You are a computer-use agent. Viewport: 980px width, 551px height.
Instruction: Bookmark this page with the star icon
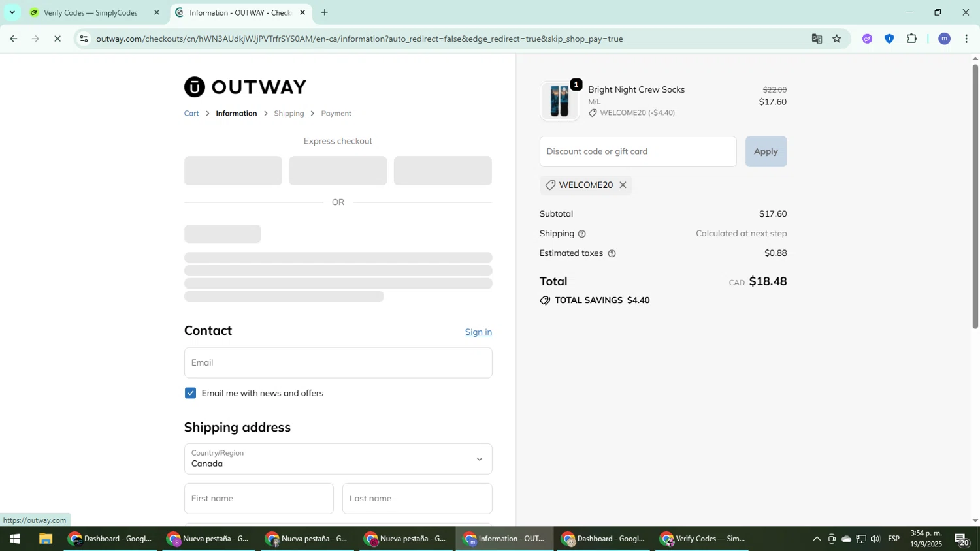837,39
